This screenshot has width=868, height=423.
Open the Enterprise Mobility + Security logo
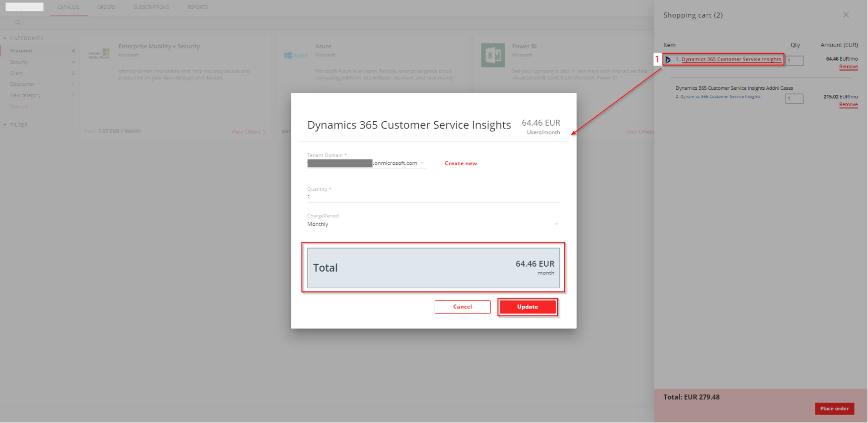pos(99,54)
